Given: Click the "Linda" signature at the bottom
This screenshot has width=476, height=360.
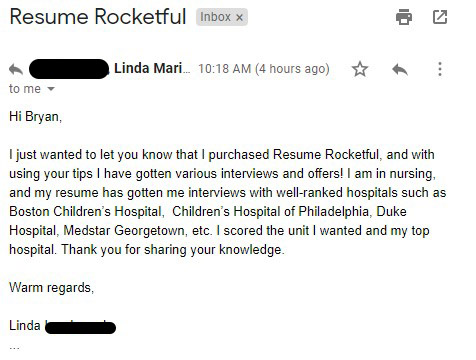Looking at the screenshot, I should point(25,326).
